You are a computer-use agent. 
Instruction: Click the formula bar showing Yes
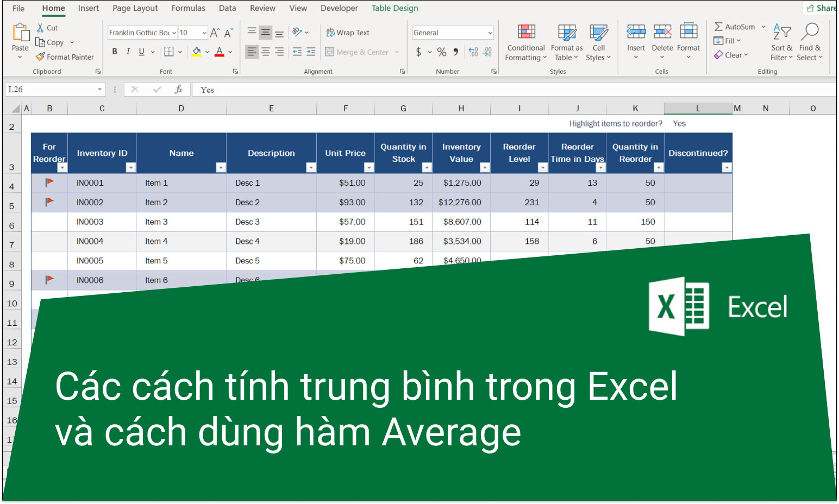(x=514, y=90)
